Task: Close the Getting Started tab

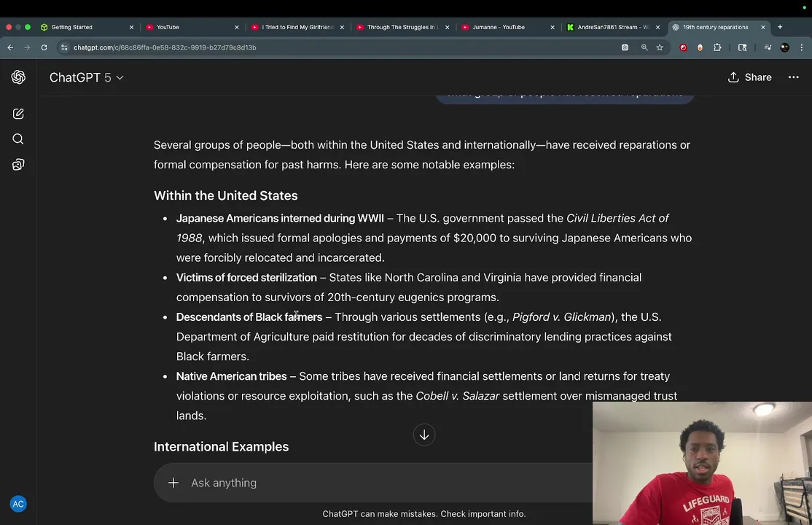Action: 131,27
